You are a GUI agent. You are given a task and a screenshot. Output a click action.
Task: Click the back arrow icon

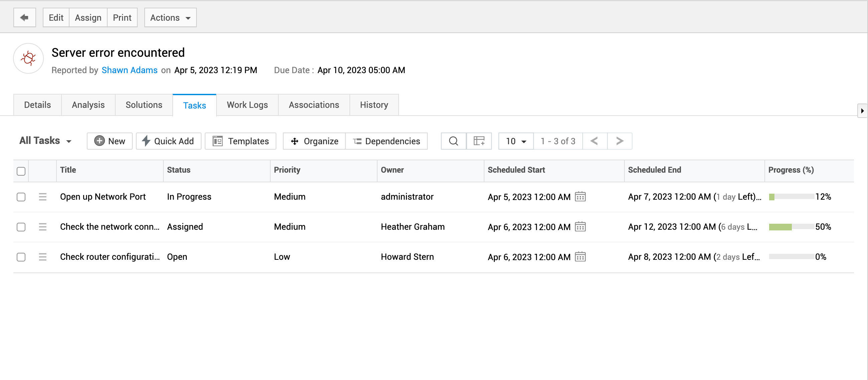pyautogui.click(x=24, y=17)
